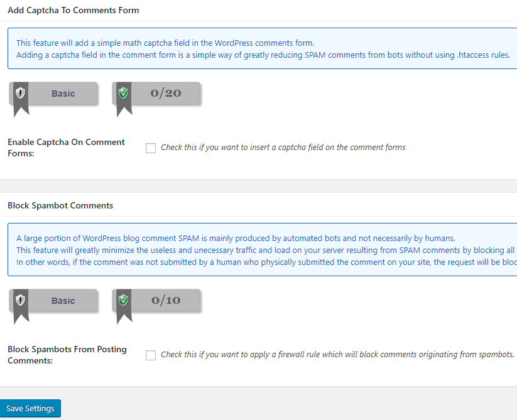Viewport: 517px width, 420px height.
Task: Click the 'This feature will add a simple math captcha' line
Action: click(x=165, y=43)
